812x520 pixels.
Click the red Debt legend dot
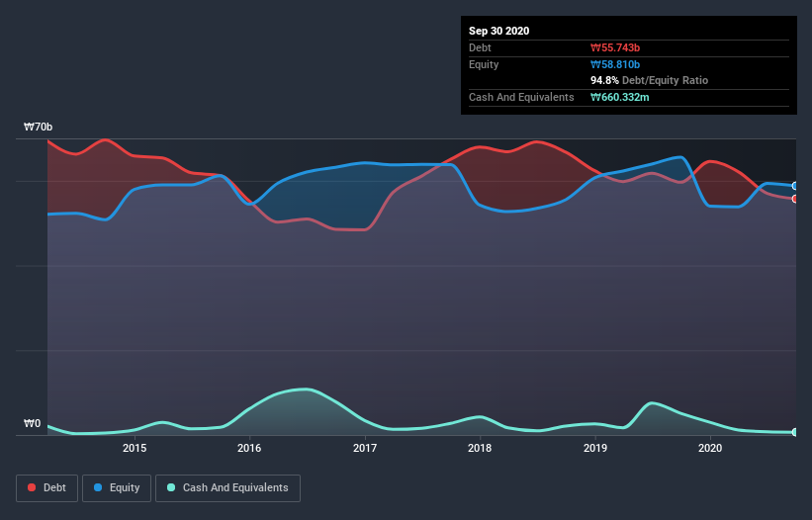pos(32,487)
